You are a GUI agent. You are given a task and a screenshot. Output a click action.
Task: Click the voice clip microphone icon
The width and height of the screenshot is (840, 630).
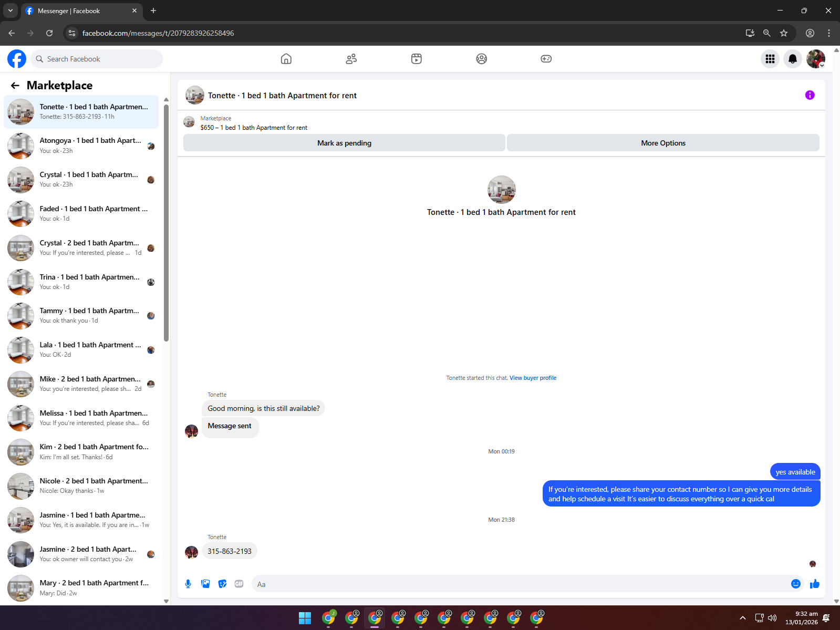click(188, 584)
